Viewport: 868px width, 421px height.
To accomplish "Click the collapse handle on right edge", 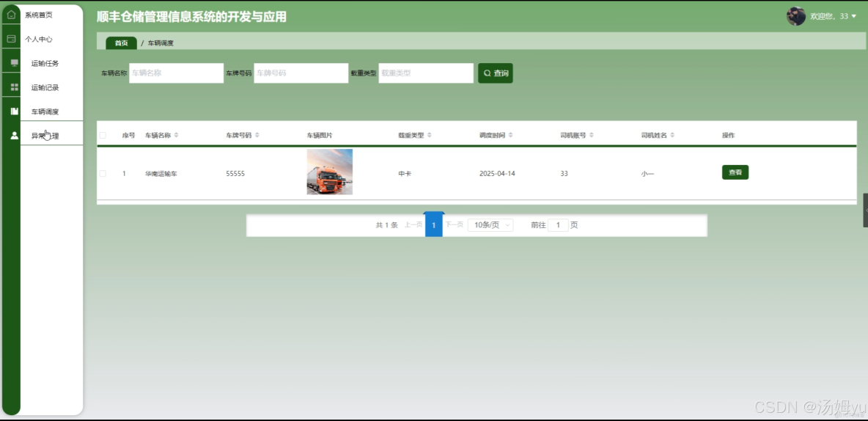I will pos(865,210).
